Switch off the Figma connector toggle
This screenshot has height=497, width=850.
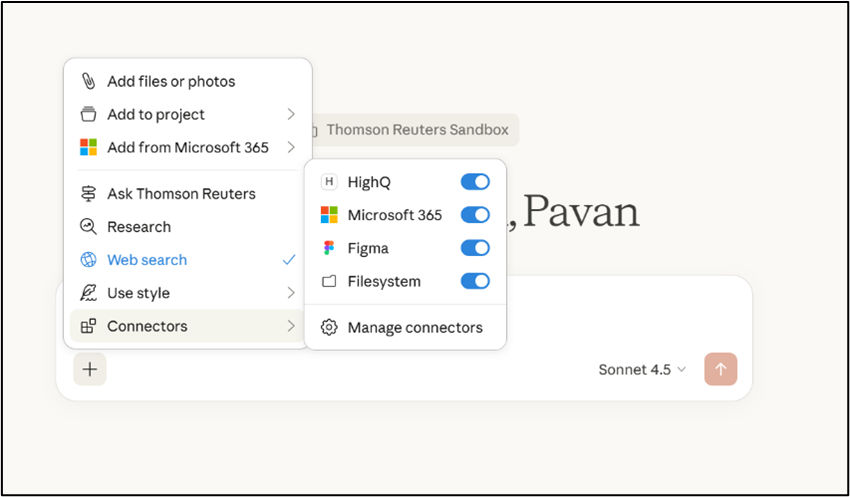tap(475, 248)
